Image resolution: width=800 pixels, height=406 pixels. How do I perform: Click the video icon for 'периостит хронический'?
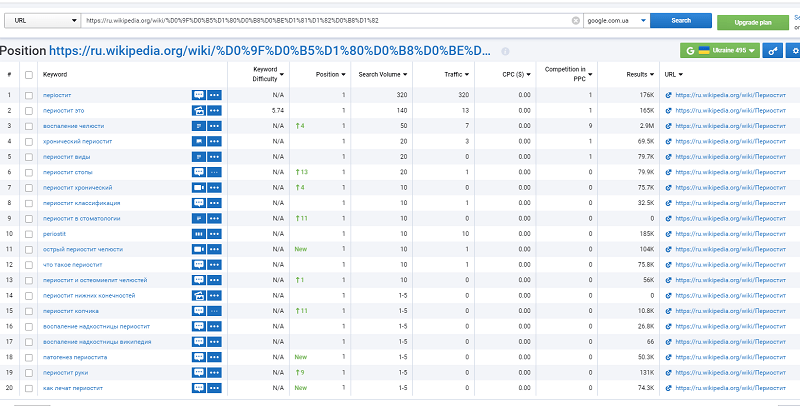(x=199, y=188)
